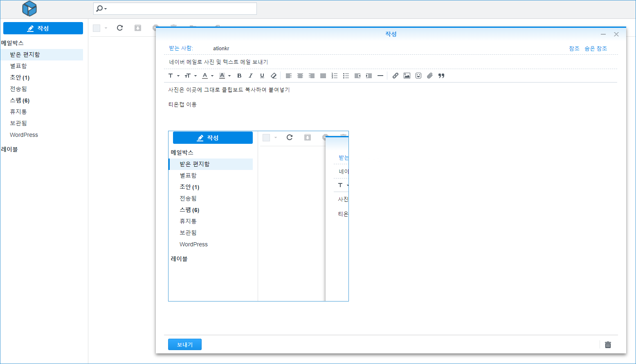636x364 pixels.
Task: Click the refresh icon in main mail toolbar
Action: [x=120, y=28]
